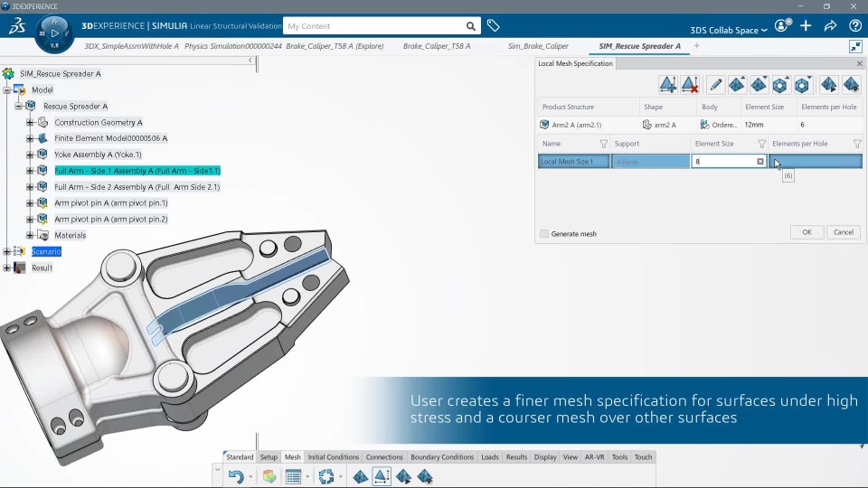Click the pencil edit icon in mesh dialog

click(x=715, y=85)
